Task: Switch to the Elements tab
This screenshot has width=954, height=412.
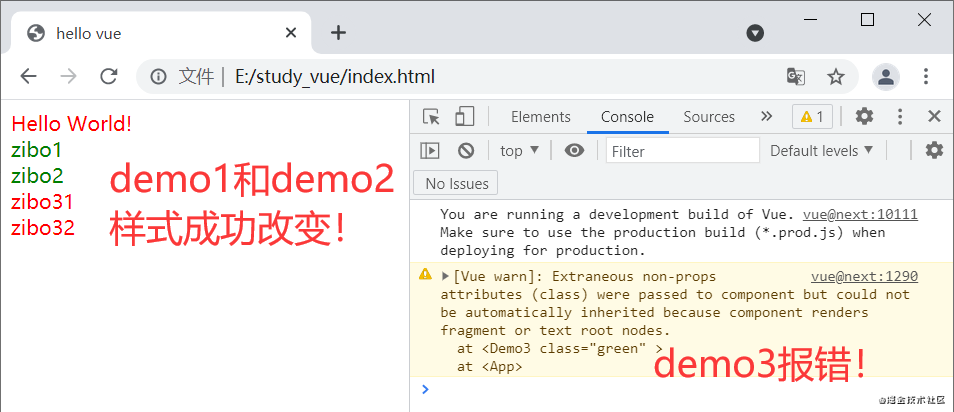Action: click(541, 117)
